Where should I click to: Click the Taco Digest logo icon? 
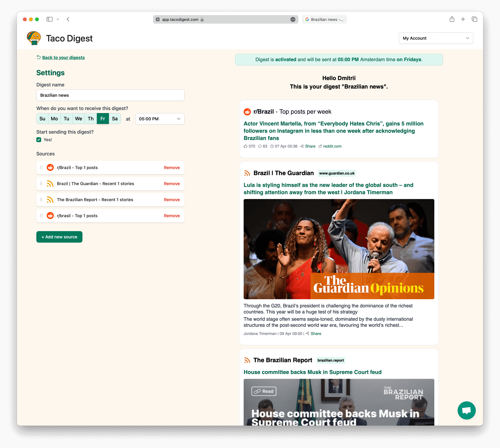click(x=34, y=38)
